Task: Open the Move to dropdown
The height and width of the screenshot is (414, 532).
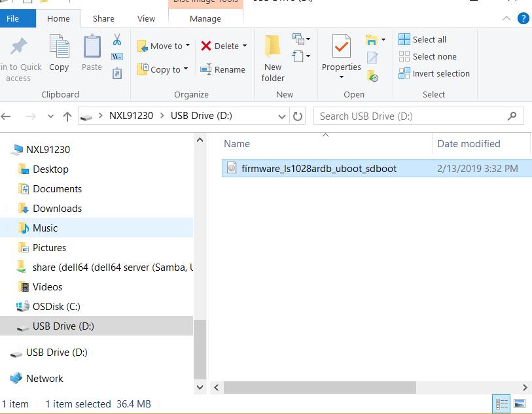Action: (164, 46)
